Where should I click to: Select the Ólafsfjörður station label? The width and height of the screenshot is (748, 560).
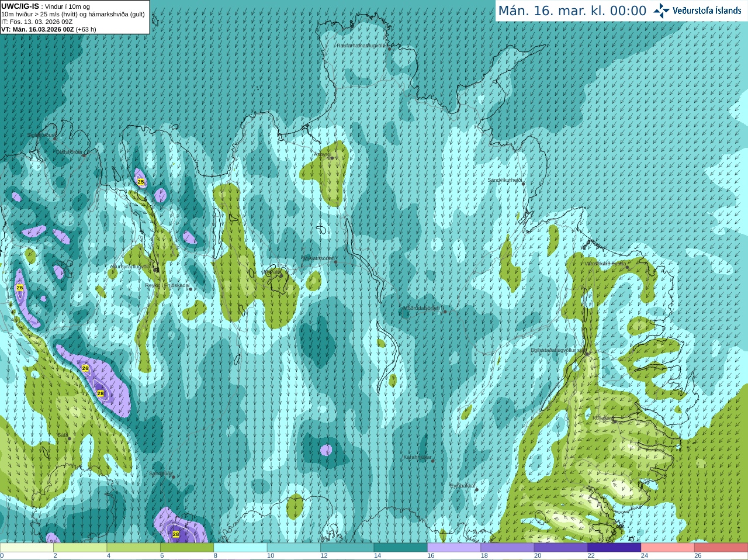(x=69, y=152)
